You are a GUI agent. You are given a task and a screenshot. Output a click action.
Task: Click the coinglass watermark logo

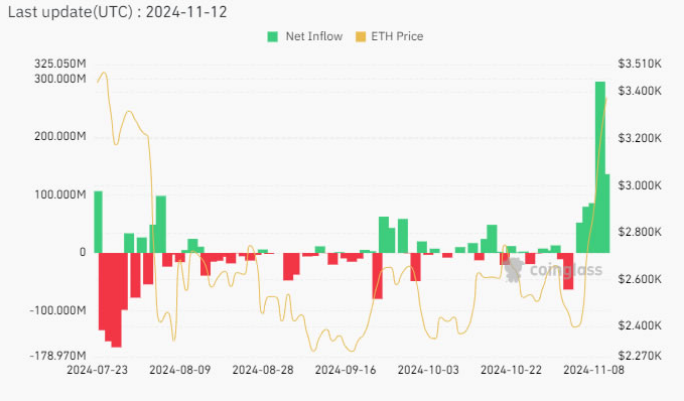coord(558,270)
